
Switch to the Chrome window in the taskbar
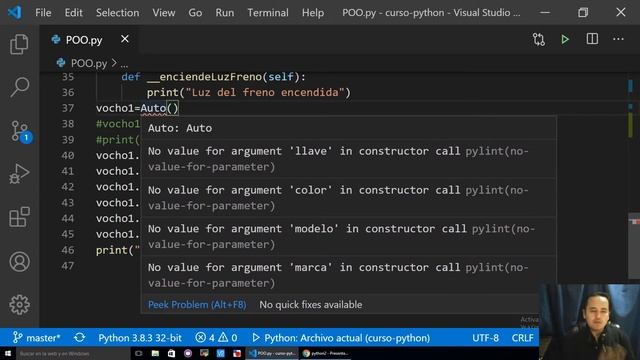(x=325, y=353)
